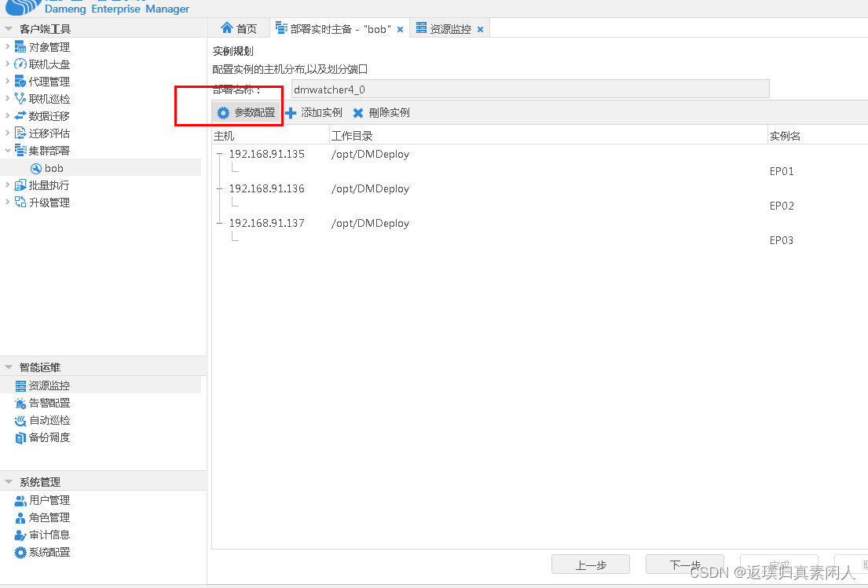
Task: Close the 资源监控 tab
Action: click(481, 29)
